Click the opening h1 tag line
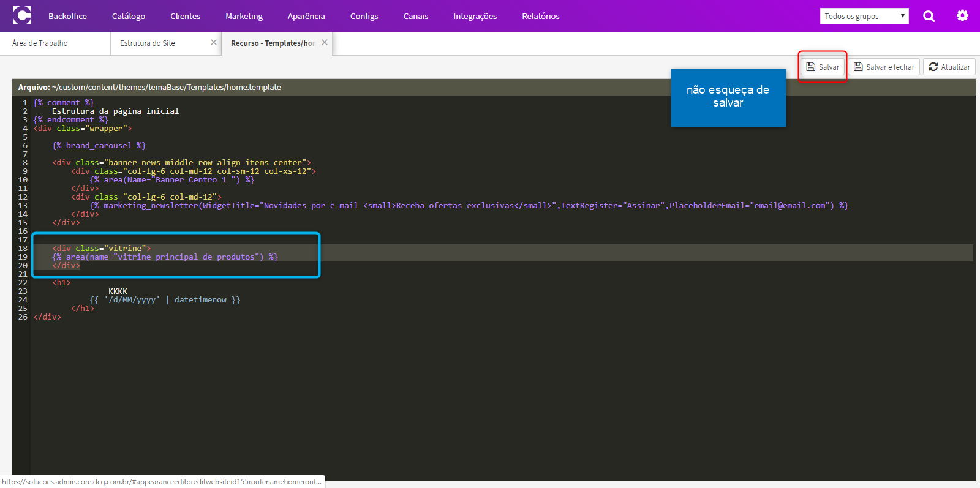The height and width of the screenshot is (488, 980). [x=62, y=283]
